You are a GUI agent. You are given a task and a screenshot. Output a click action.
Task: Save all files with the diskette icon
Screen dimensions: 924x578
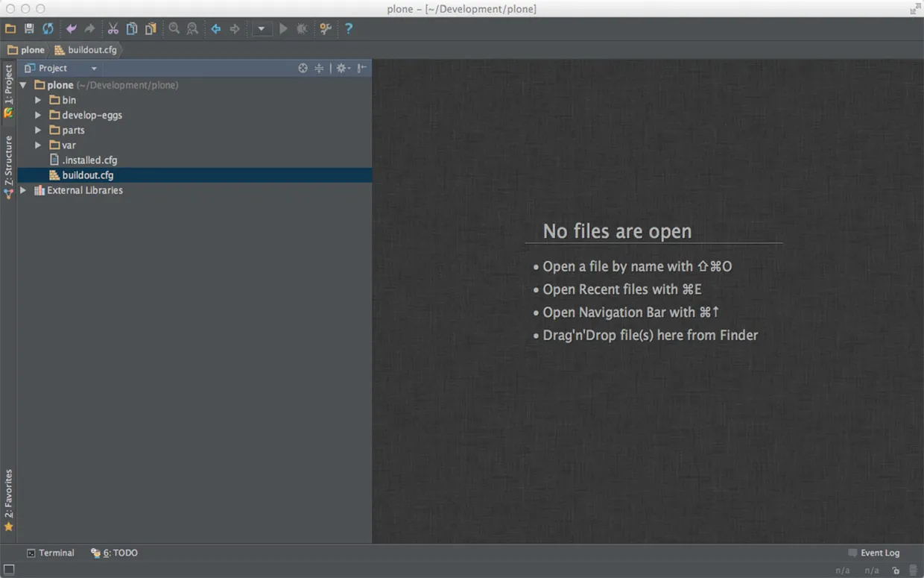28,28
